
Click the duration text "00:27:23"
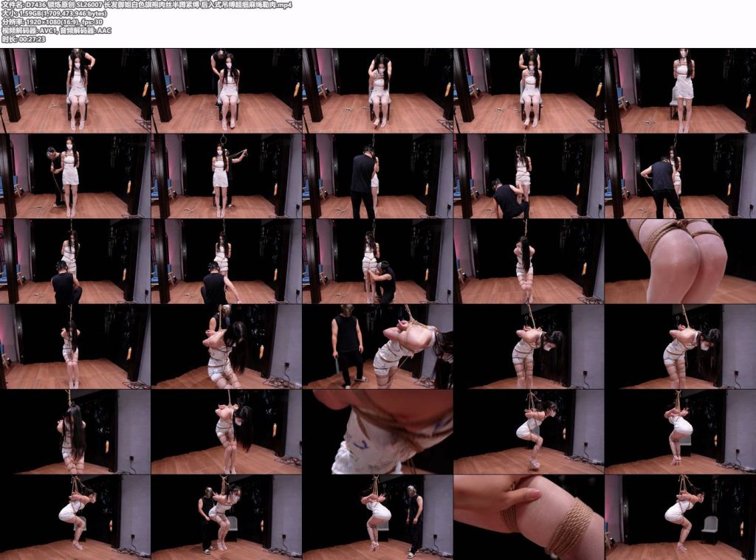point(32,39)
